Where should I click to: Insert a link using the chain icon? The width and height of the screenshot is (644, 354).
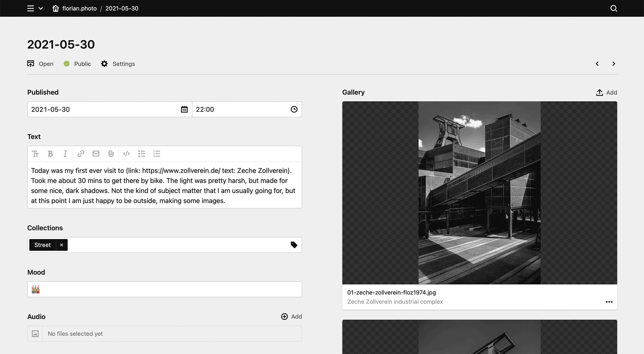[81, 154]
